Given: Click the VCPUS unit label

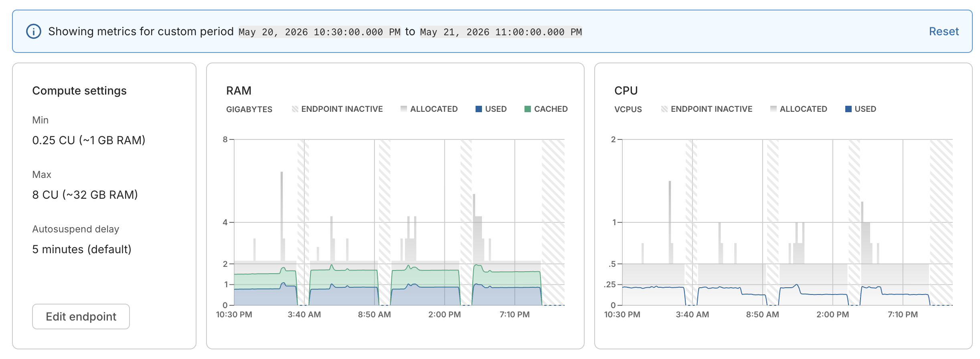Looking at the screenshot, I should click(628, 109).
